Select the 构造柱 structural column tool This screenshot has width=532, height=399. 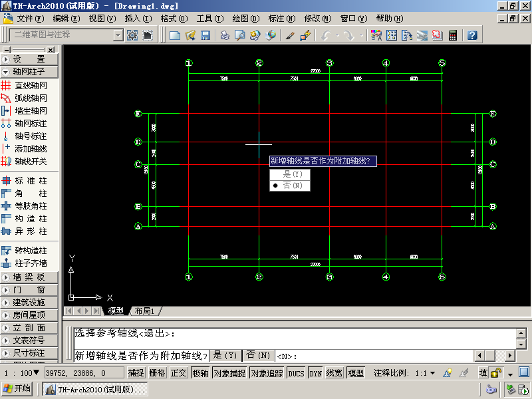25,219
